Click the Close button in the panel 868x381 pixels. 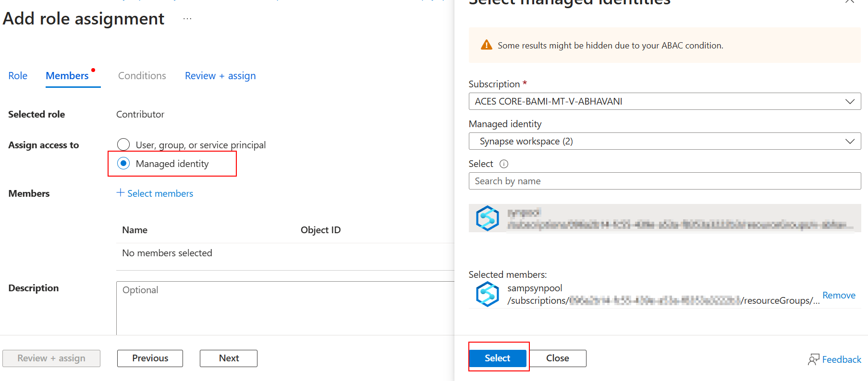pos(558,358)
